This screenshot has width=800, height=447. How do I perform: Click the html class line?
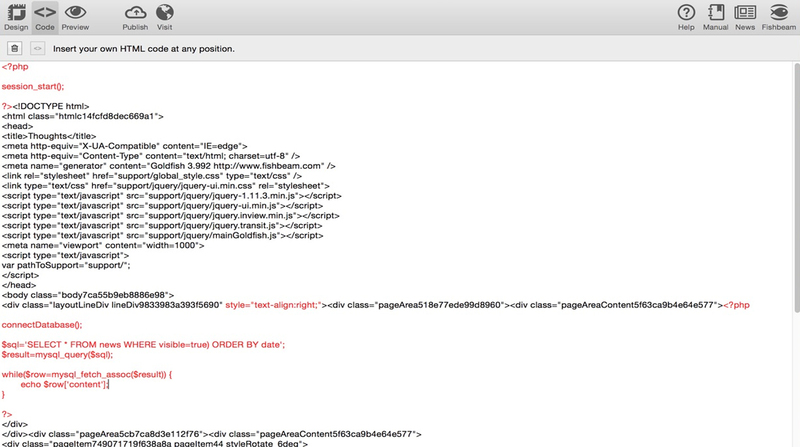[x=83, y=116]
